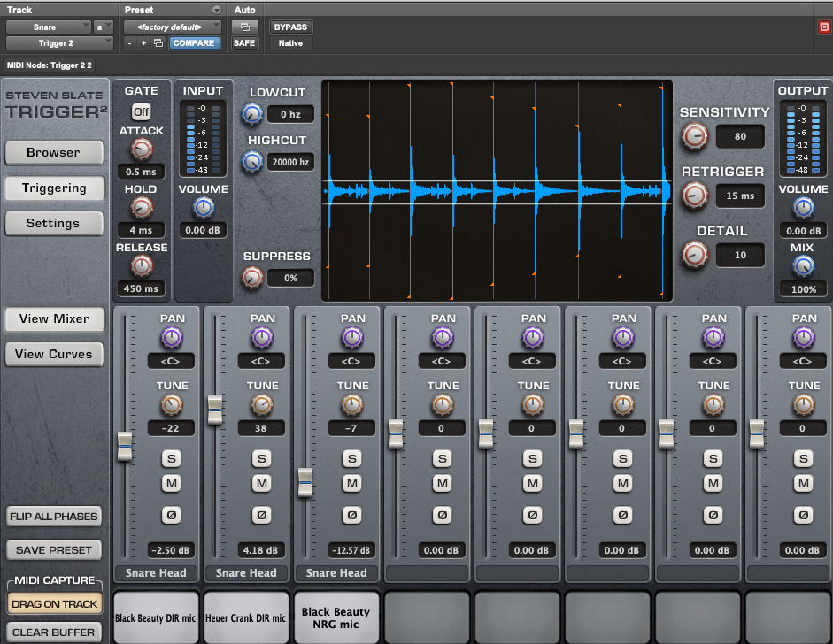
Task: Open the Snare track selector dropdown
Action: [x=49, y=27]
